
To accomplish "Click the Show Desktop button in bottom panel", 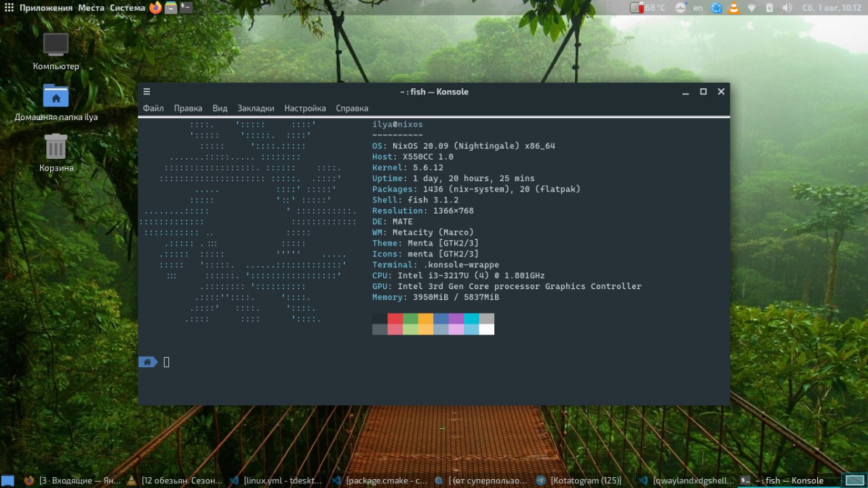I will (7, 481).
